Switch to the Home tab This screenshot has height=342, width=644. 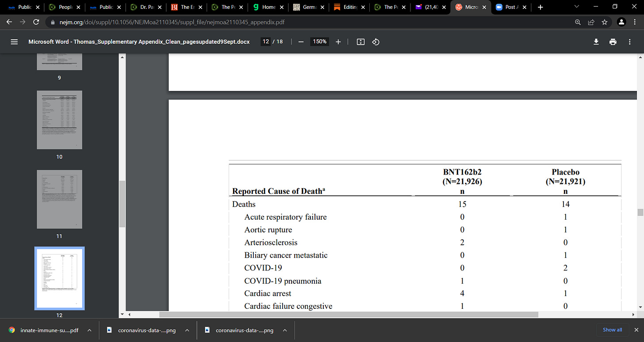point(267,7)
